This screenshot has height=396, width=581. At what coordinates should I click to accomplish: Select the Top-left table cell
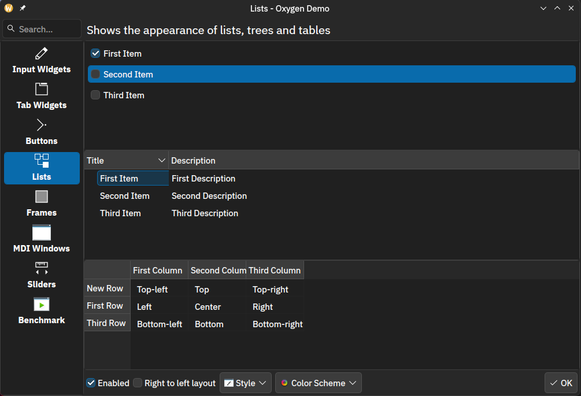(159, 289)
